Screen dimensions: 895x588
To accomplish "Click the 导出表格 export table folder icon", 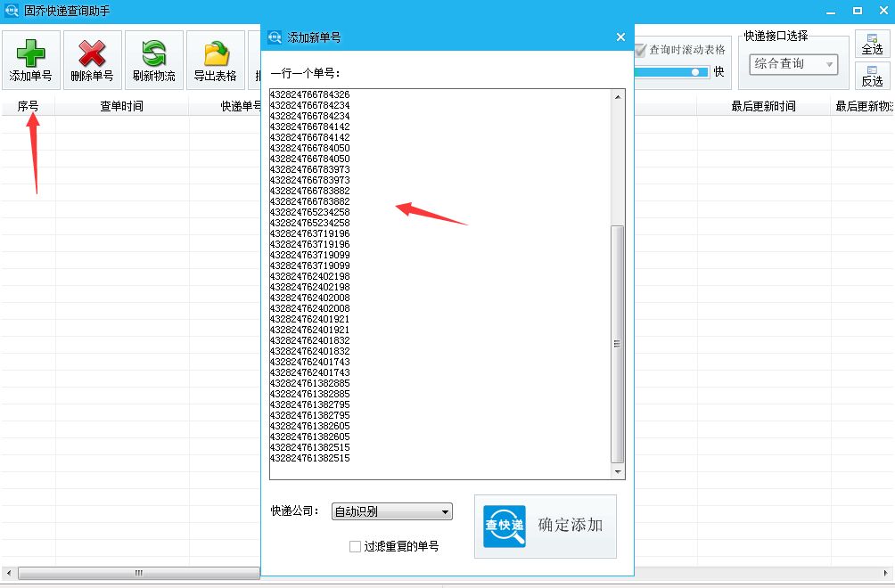I will point(214,53).
